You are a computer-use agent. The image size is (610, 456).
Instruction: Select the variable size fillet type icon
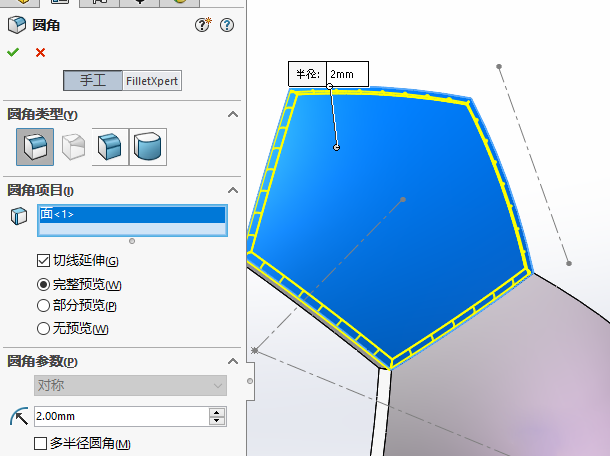[x=71, y=147]
